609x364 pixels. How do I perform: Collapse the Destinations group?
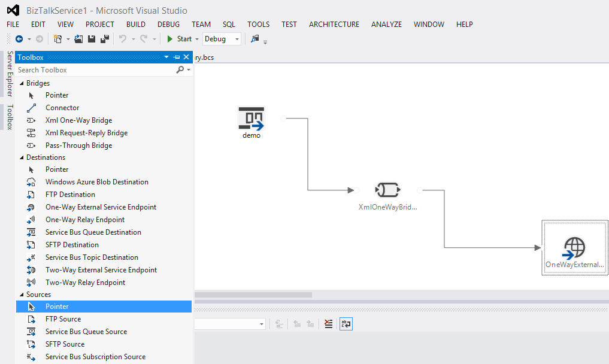[x=22, y=157]
